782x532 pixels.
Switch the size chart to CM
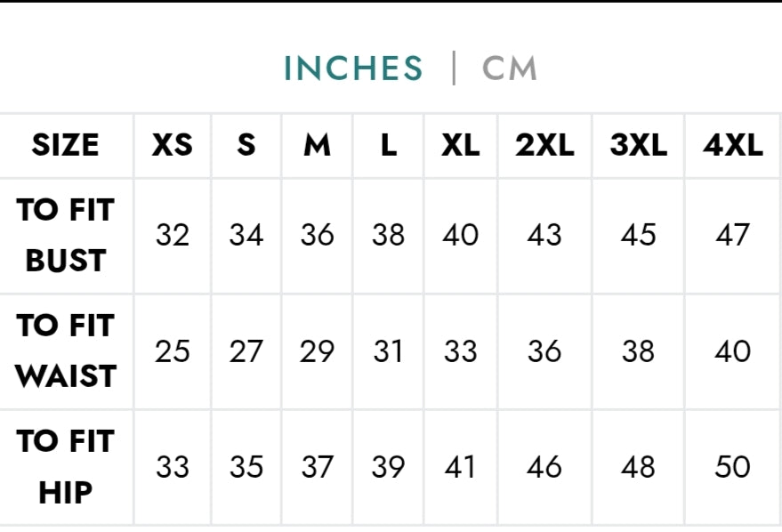(x=510, y=69)
